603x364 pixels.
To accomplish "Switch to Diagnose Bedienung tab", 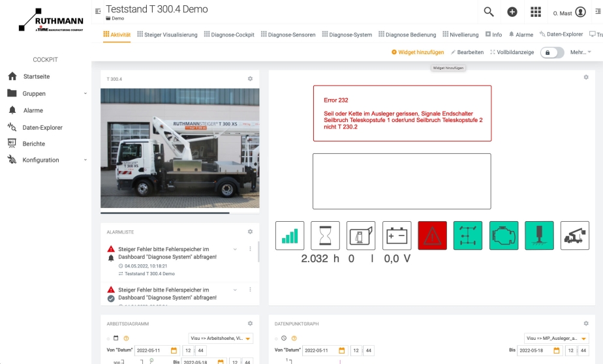I will click(x=407, y=35).
